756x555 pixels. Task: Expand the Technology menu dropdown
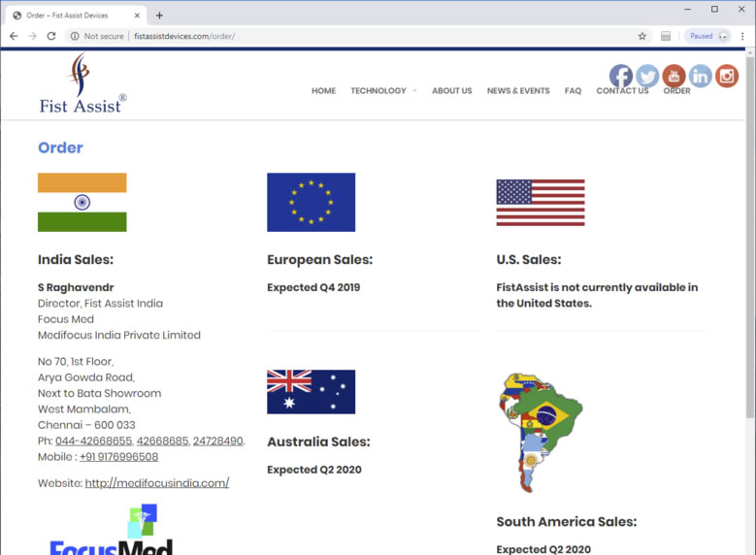[x=382, y=91]
